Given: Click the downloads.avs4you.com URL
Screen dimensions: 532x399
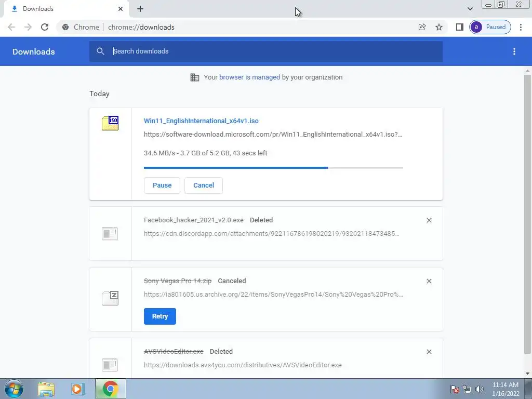Looking at the screenshot, I should tap(243, 365).
